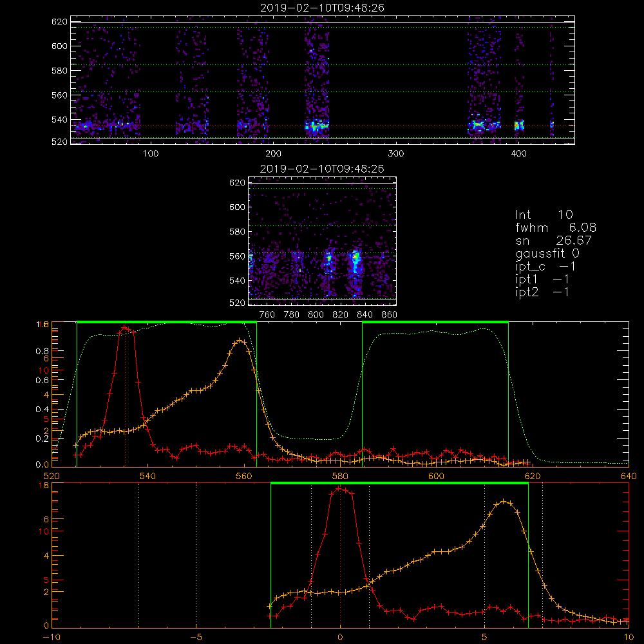The width and height of the screenshot is (644, 644).
Task: Click y-axis label 18 on bottom plot
Action: (x=44, y=486)
